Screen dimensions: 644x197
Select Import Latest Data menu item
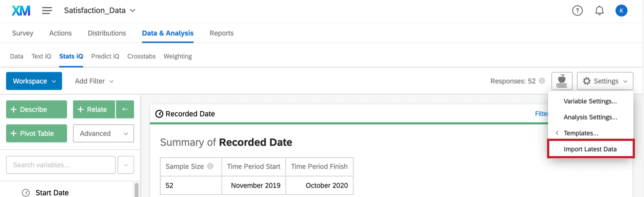(590, 149)
